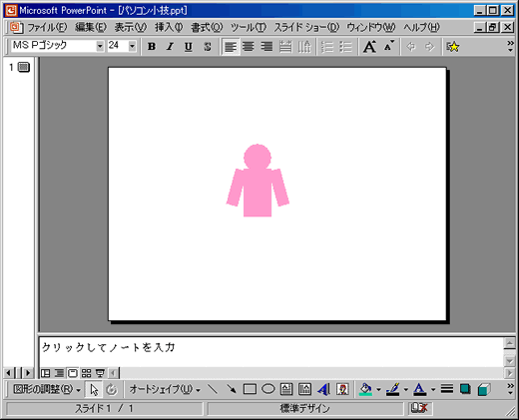This screenshot has height=420, width=519.
Task: Click distribute columns evenly icon
Action: click(x=285, y=47)
